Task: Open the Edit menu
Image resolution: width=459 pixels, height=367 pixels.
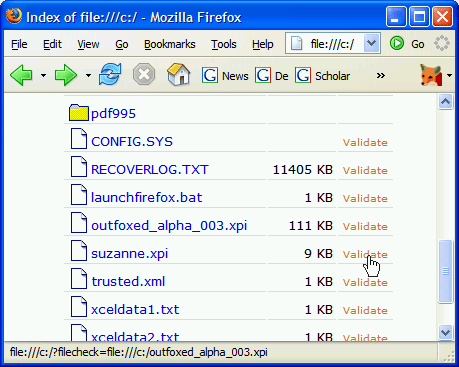Action: click(52, 44)
